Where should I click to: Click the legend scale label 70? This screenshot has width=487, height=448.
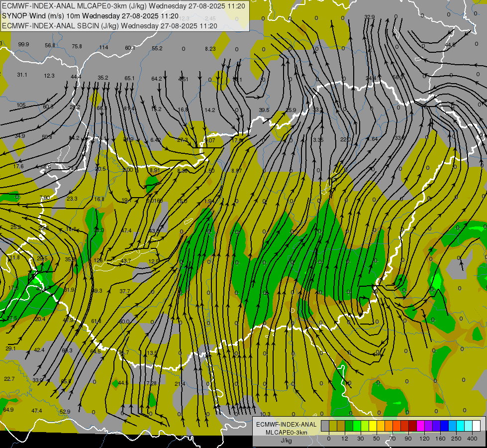click(x=392, y=439)
